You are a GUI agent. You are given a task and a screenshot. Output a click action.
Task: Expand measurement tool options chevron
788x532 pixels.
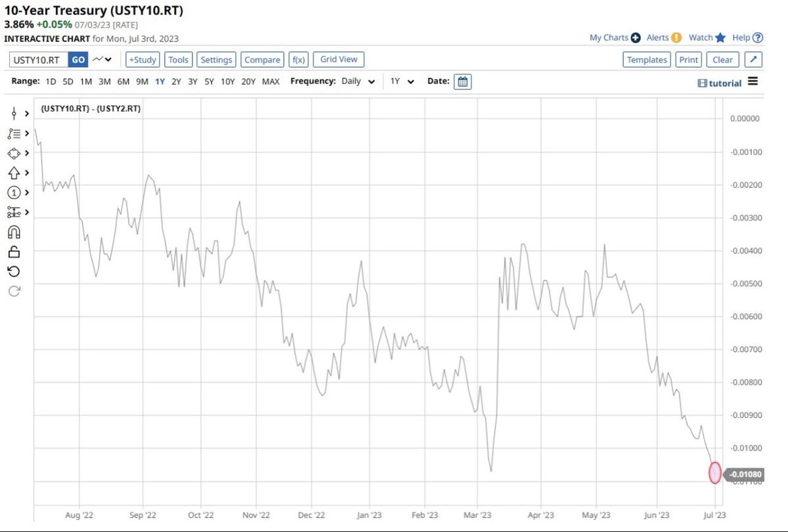click(x=27, y=212)
